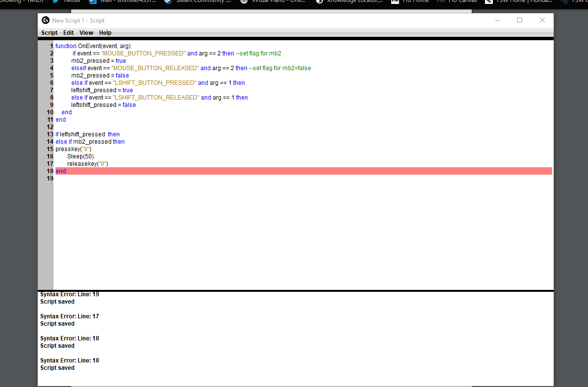
Task: Click 'Script saved' below the Line: 17 error
Action: 57,324
